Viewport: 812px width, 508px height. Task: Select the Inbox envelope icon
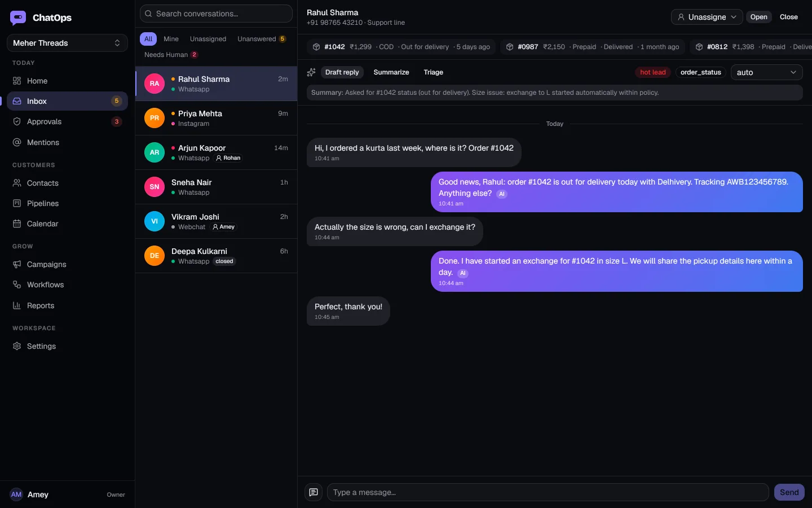(17, 101)
